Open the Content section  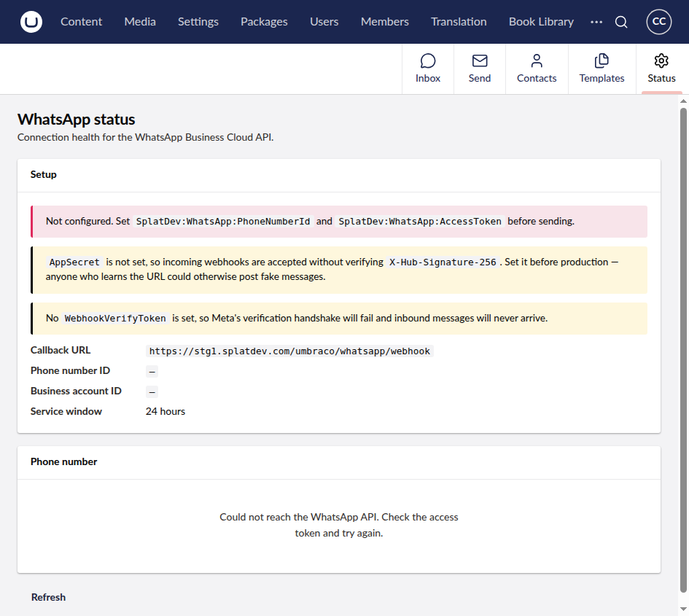coord(81,22)
